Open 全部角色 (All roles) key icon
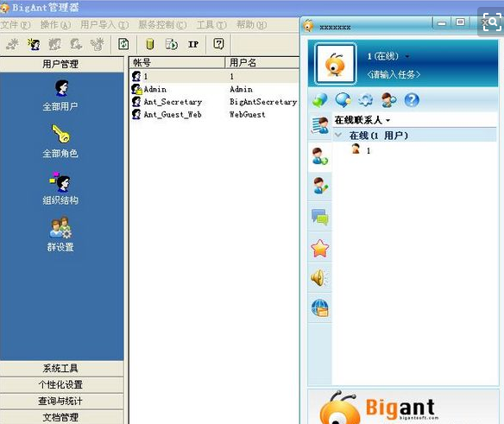Viewport: 504px width, 424px height. [60, 142]
